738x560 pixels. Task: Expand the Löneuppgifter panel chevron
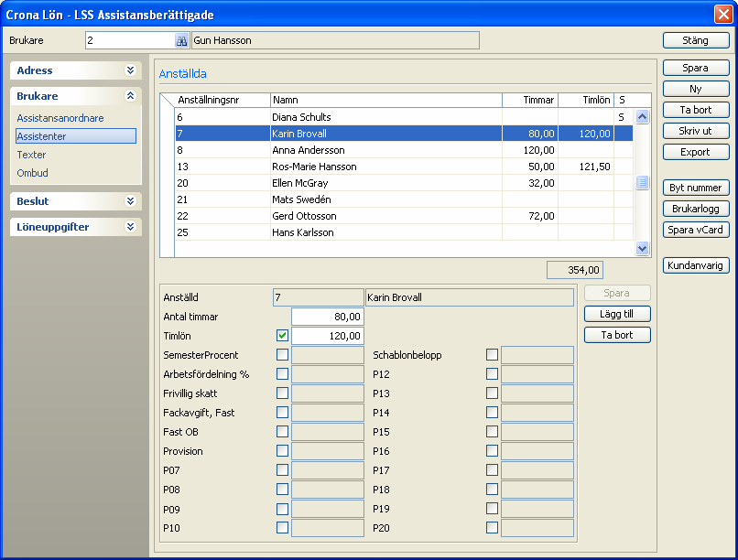130,227
